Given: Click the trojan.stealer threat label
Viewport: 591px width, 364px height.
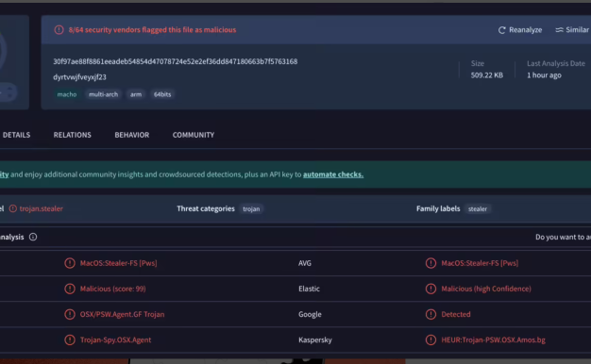Looking at the screenshot, I should (42, 208).
